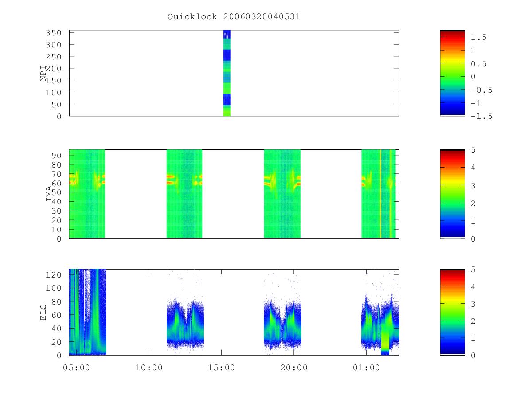Click the 3 label on IMA colorbar
Viewport: 532px width, 399px height.
coord(473,185)
